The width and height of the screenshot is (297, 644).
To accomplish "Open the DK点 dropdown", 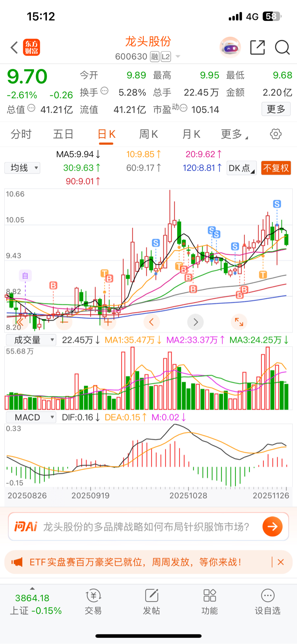I will point(242,168).
